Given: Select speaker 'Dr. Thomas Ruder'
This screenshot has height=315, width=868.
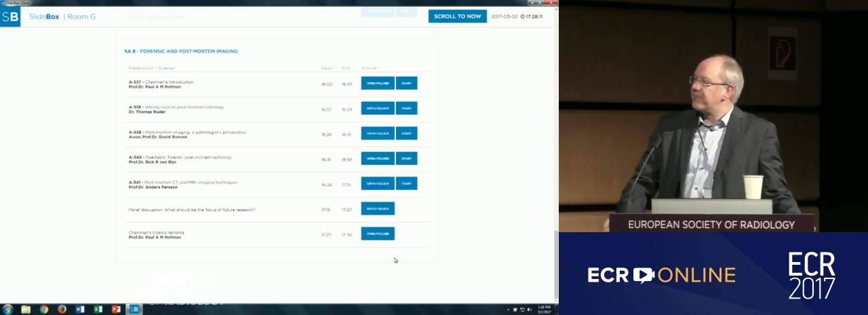Looking at the screenshot, I should (x=147, y=112).
